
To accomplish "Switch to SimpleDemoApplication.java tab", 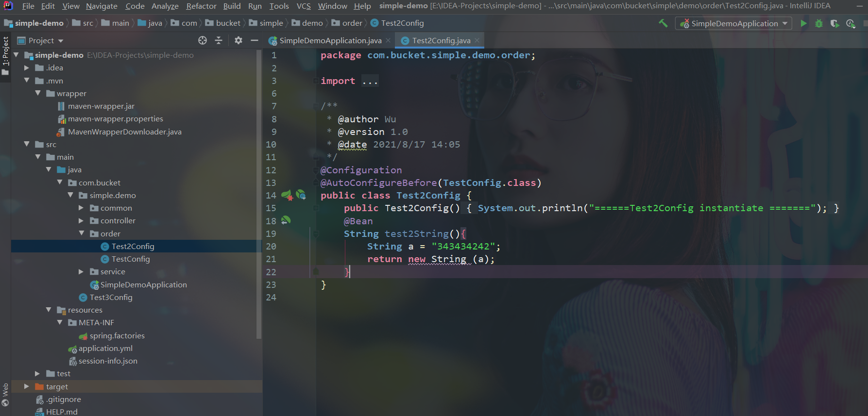I will tap(330, 40).
